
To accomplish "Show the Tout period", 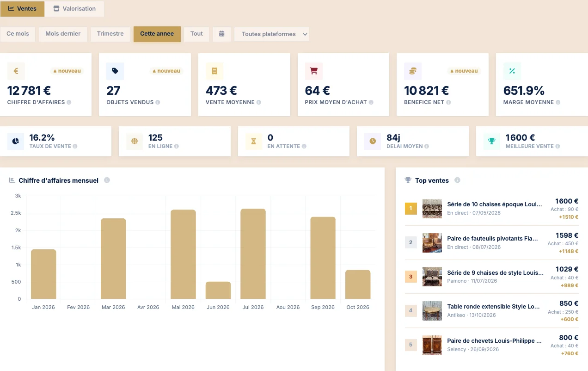I will pos(196,34).
